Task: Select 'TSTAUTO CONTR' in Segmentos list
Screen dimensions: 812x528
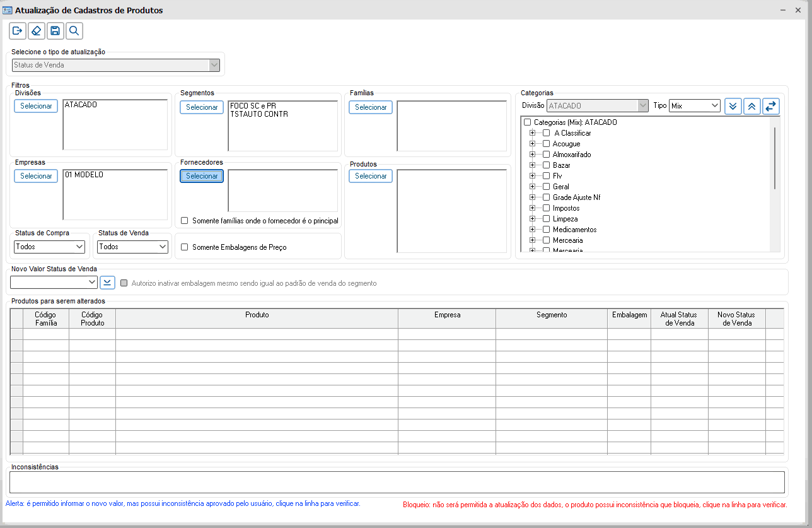Action: click(x=258, y=114)
